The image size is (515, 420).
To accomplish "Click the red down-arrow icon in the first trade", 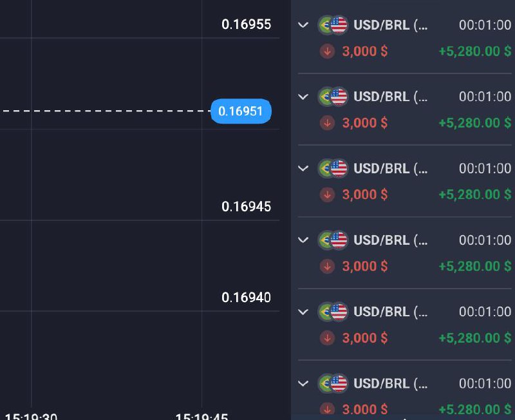I will click(328, 51).
